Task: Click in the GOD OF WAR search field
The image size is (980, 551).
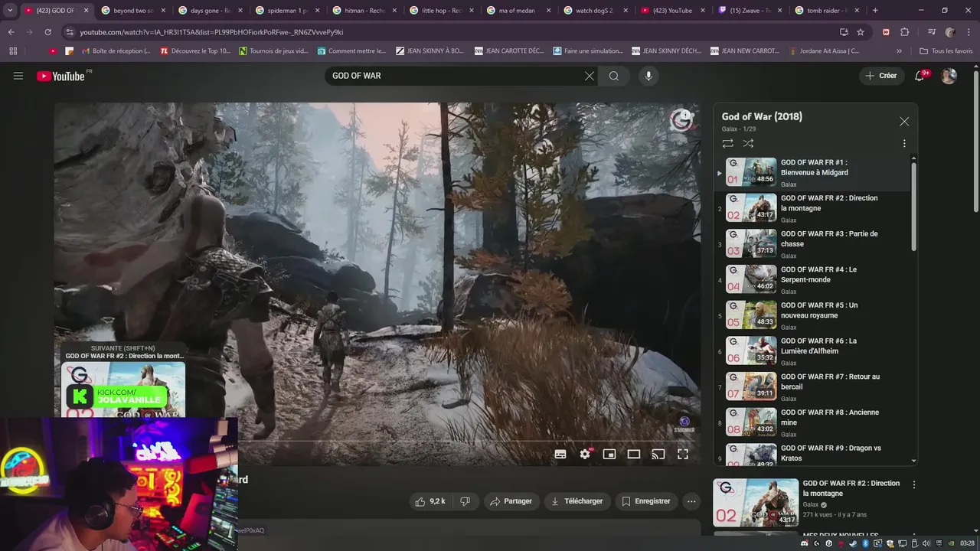Action: pyautogui.click(x=456, y=76)
